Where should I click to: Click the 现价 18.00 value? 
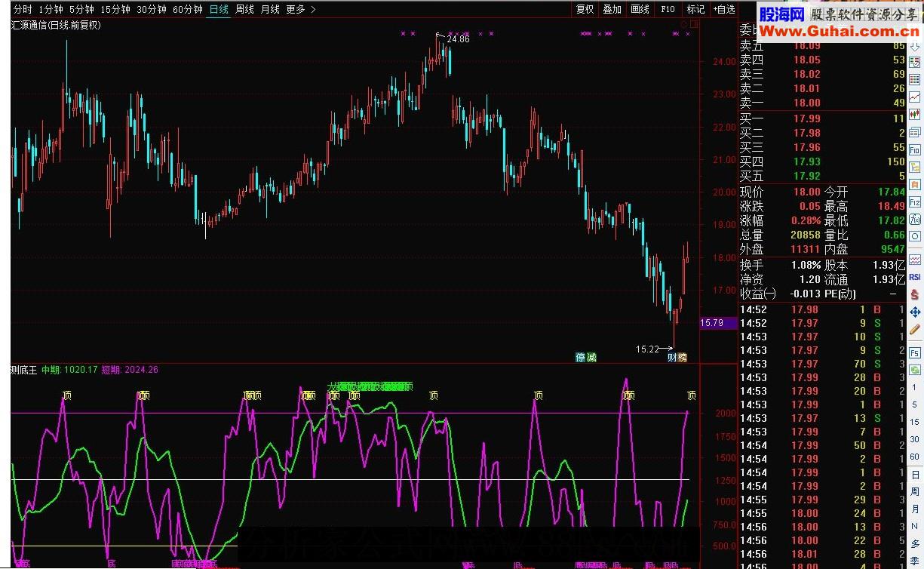point(806,192)
